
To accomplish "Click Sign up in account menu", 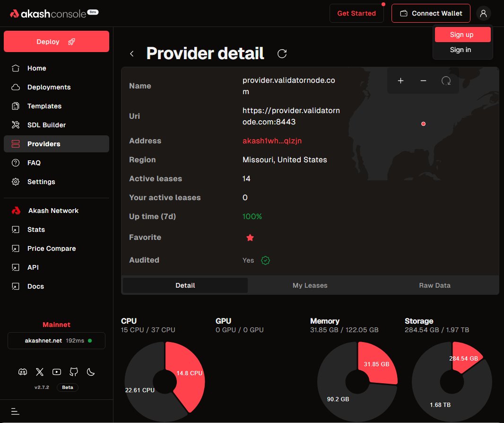I will coord(462,35).
